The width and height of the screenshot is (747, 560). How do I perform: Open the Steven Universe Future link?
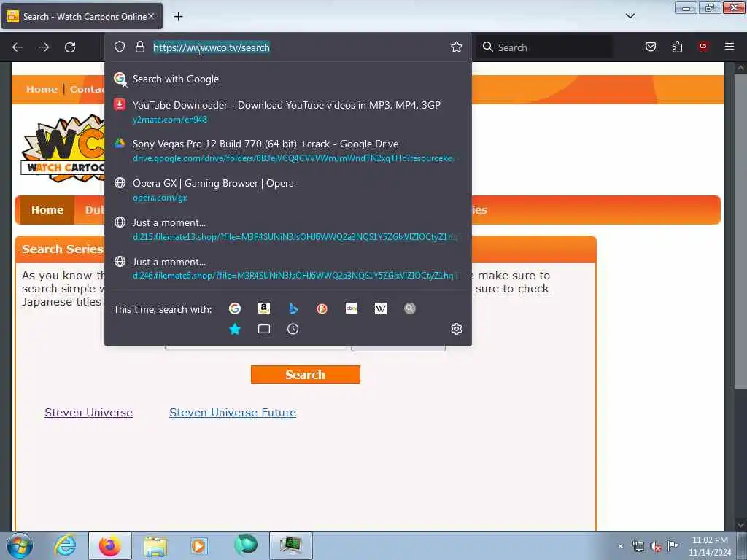[x=233, y=413]
